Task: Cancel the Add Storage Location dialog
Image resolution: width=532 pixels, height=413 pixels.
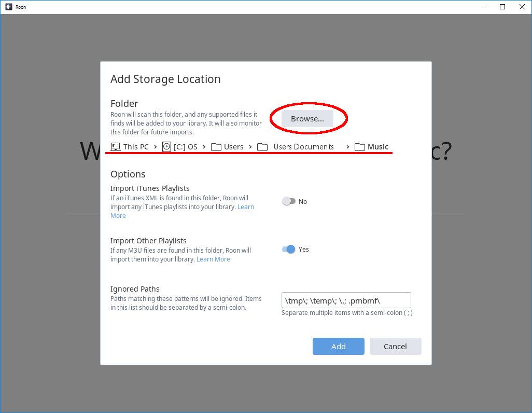Action: 395,346
